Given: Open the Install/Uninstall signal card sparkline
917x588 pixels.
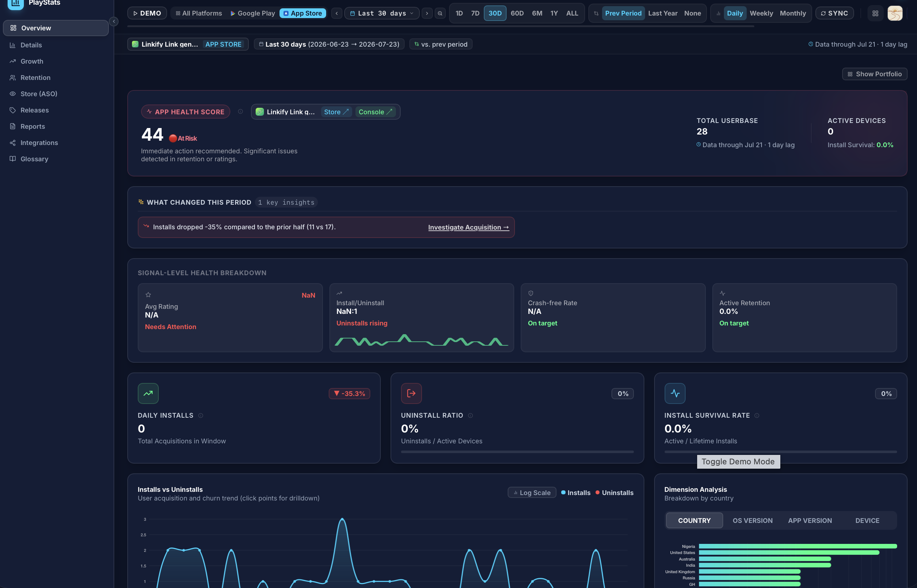Looking at the screenshot, I should [x=421, y=340].
